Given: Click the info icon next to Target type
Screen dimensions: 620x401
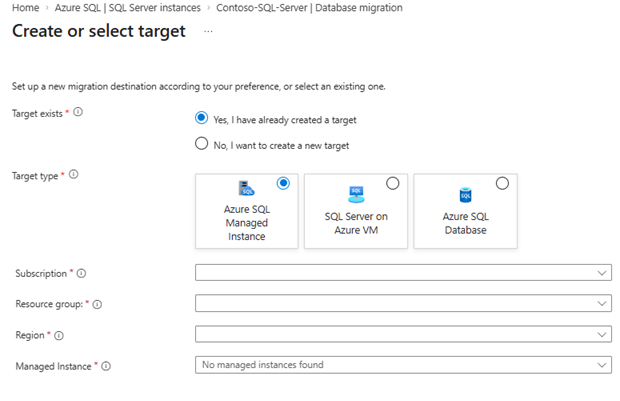Looking at the screenshot, I should (x=74, y=175).
